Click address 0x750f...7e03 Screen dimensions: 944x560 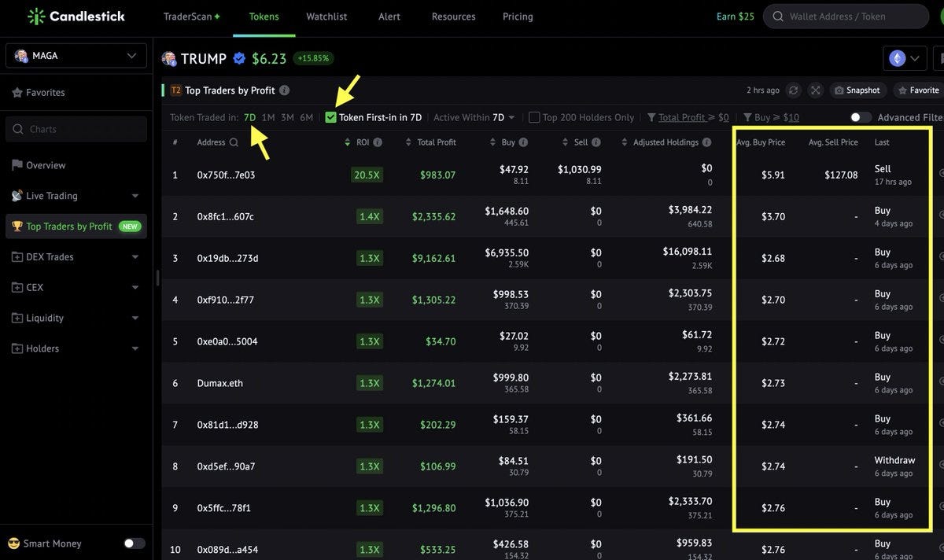click(x=226, y=175)
